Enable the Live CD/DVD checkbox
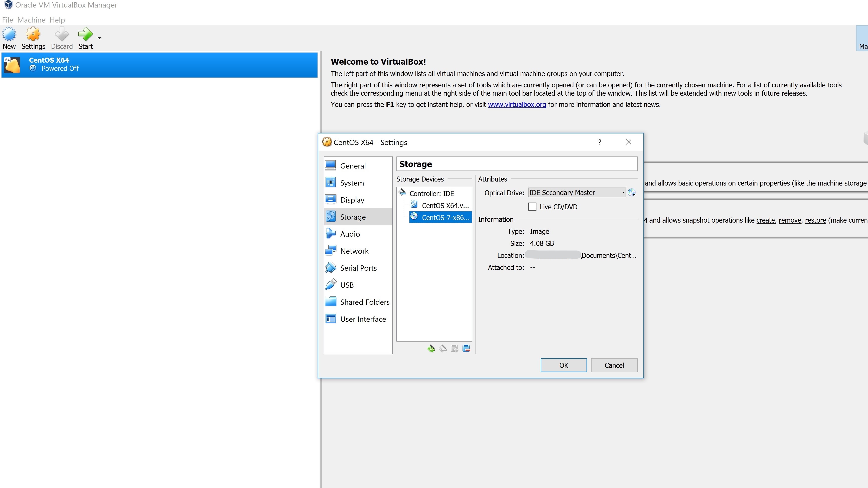 click(532, 207)
